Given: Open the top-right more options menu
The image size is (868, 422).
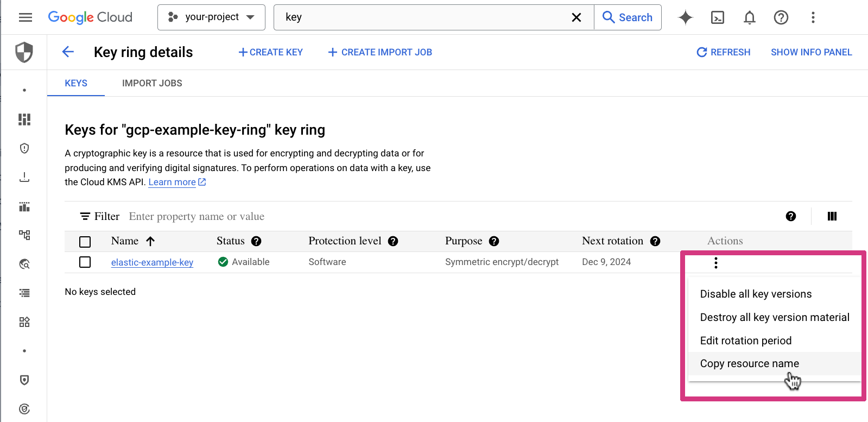Looking at the screenshot, I should click(x=813, y=17).
